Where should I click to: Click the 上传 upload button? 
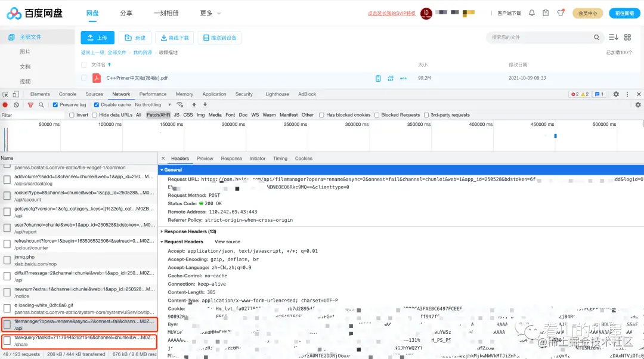(97, 38)
